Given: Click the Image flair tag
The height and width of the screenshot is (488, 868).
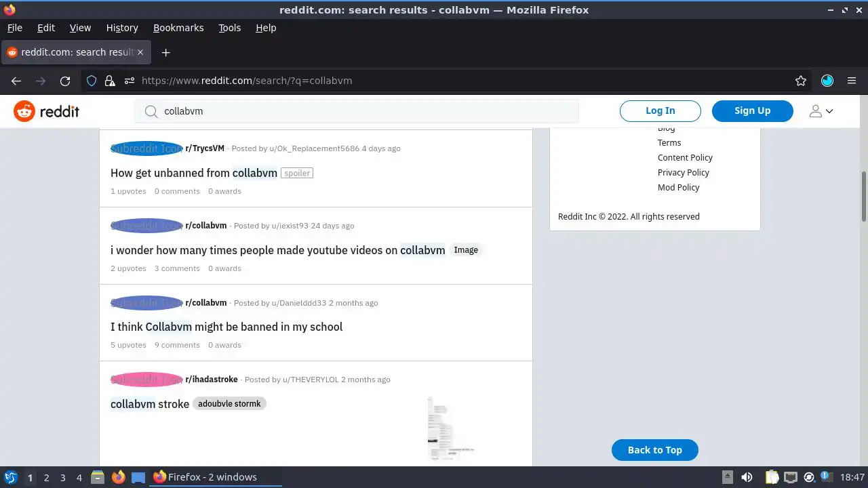Looking at the screenshot, I should coord(466,250).
